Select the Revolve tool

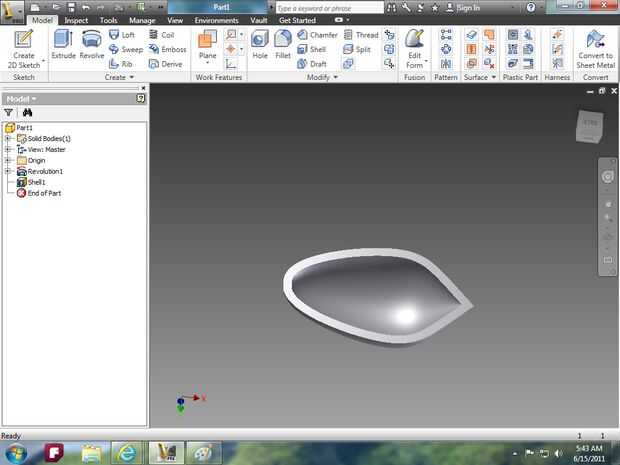(92, 44)
